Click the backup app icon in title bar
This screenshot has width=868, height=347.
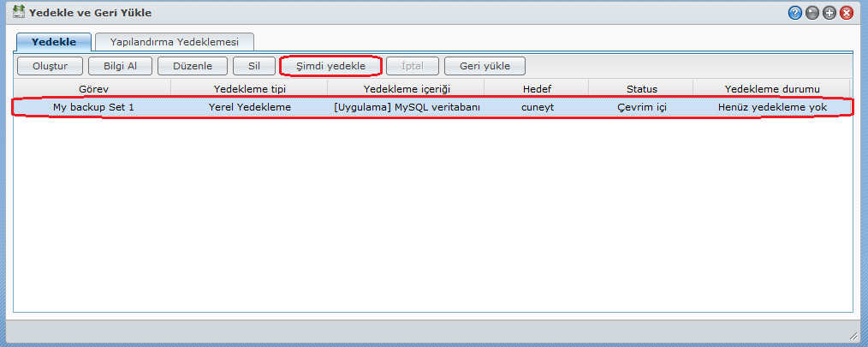click(18, 13)
